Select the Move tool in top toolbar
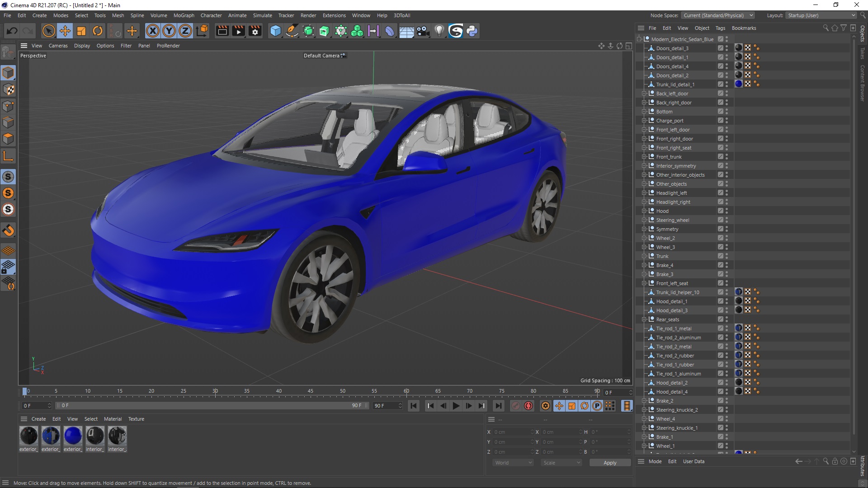Viewport: 868px width, 488px height. coord(65,31)
